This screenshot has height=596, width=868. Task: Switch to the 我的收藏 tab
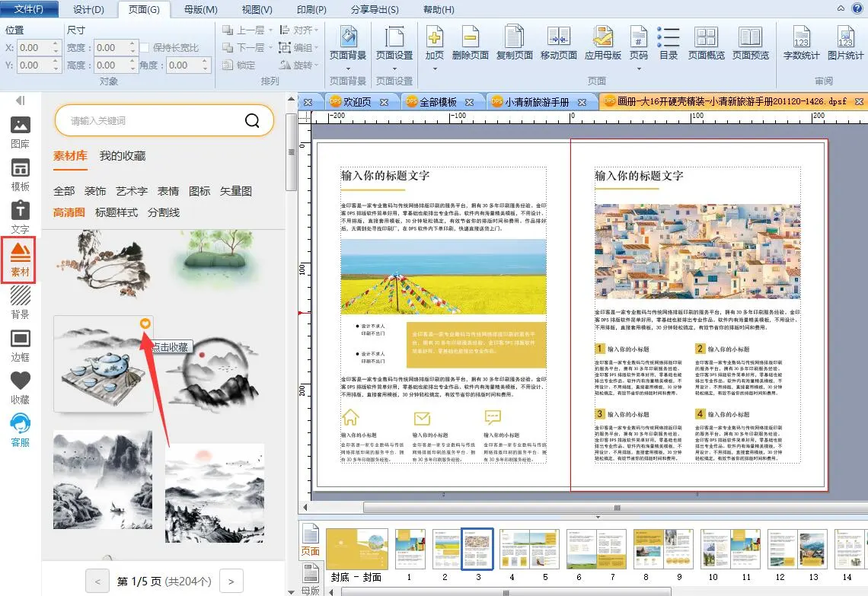pos(123,156)
